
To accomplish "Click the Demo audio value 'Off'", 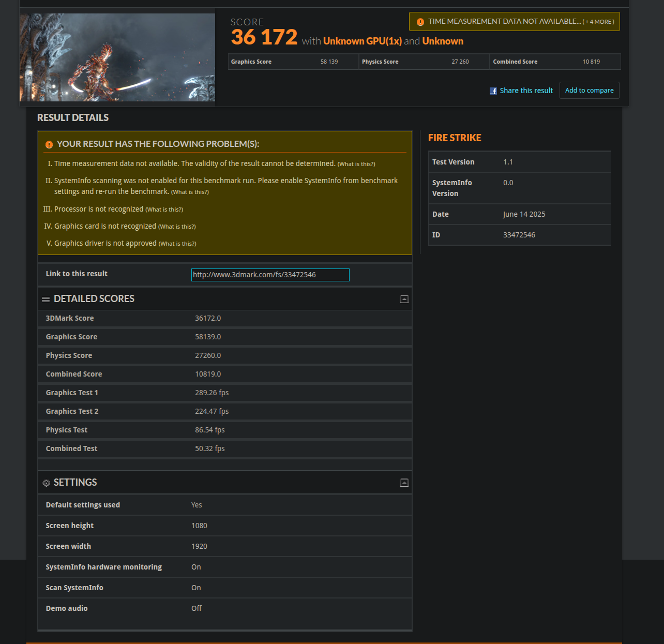I will (x=197, y=608).
